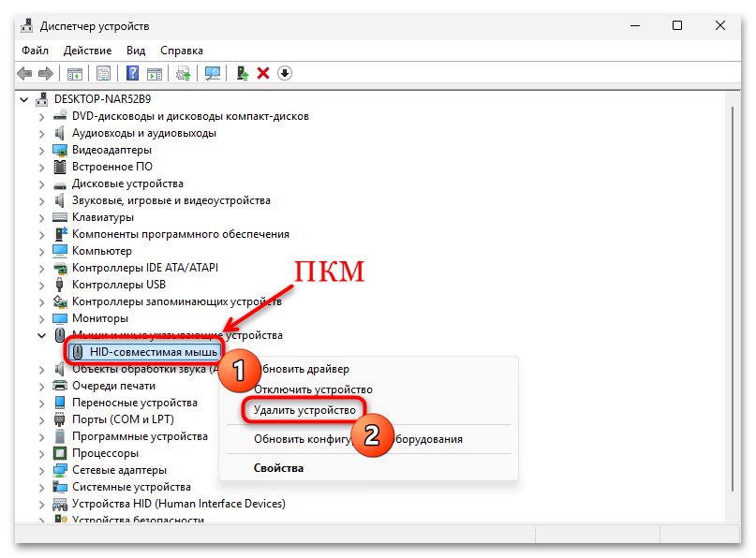Viewport: 756px width, 558px height.
Task: Open the Вид menu
Action: pyautogui.click(x=135, y=50)
